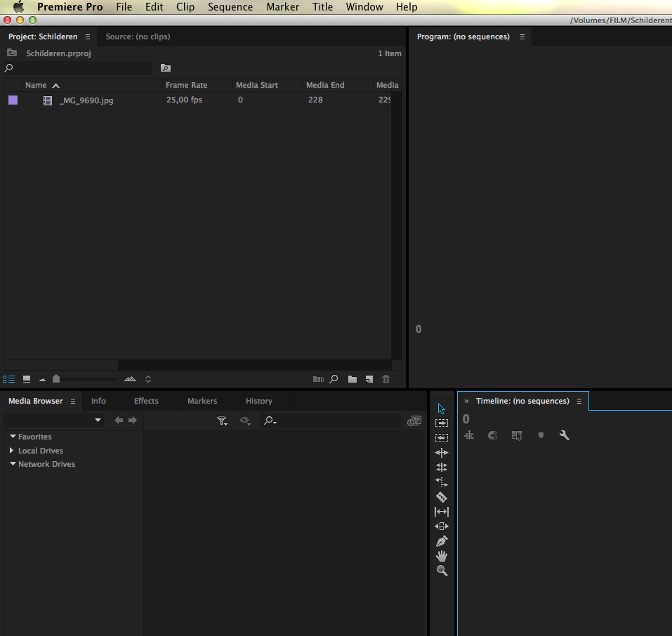
Task: Open the eye view-as dropdown
Action: pos(246,421)
